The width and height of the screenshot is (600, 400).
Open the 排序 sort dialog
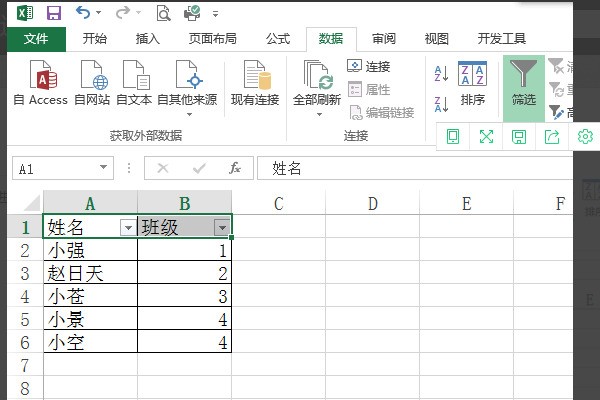(x=473, y=83)
